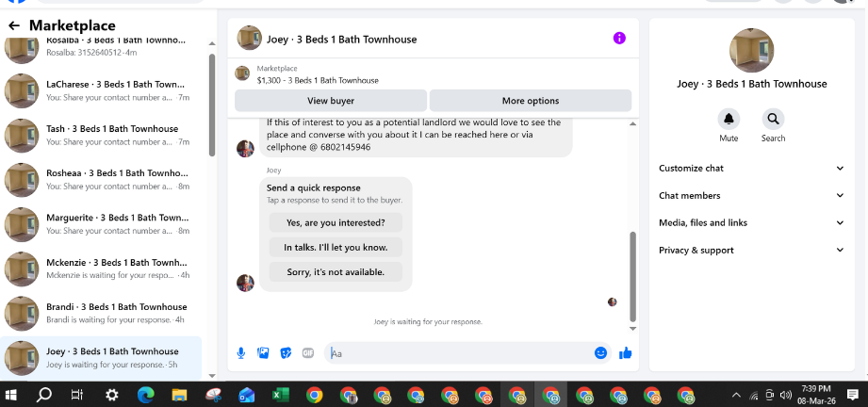Viewport: 868px width, 407px height.
Task: Click the View buyer button
Action: 331,101
